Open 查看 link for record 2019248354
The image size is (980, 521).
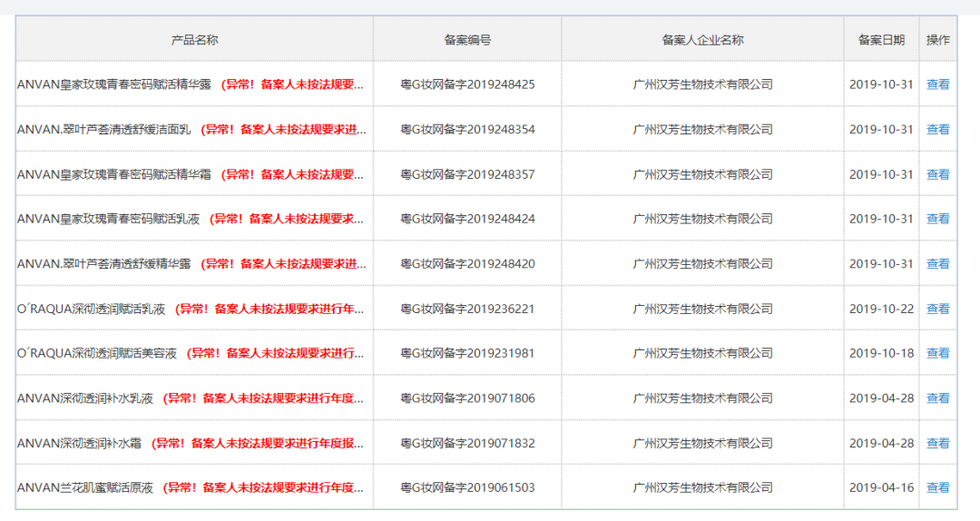(937, 129)
